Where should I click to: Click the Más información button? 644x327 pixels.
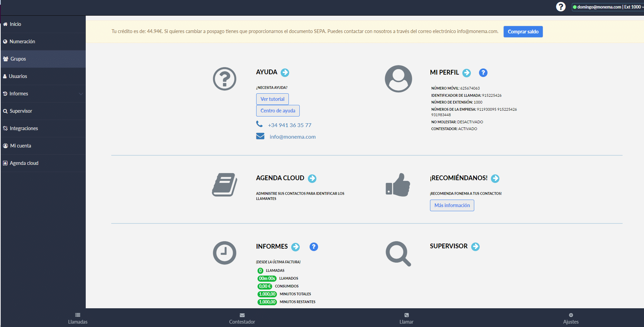click(452, 205)
